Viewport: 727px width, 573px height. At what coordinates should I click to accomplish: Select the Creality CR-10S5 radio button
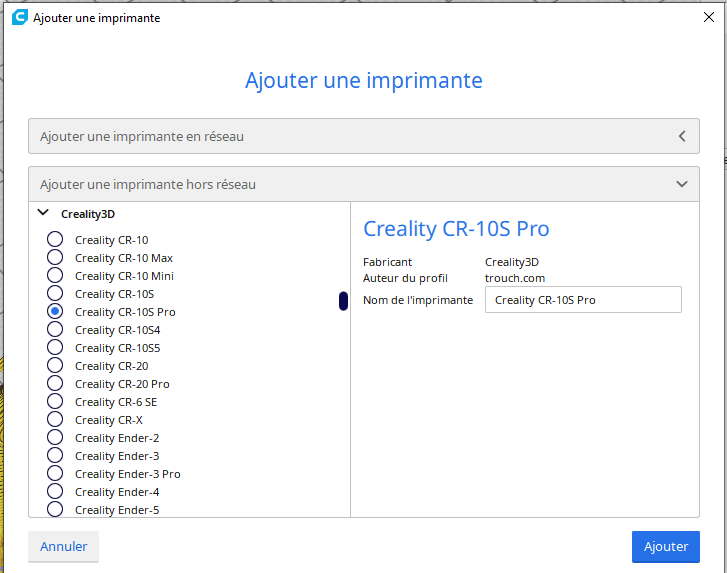[55, 347]
